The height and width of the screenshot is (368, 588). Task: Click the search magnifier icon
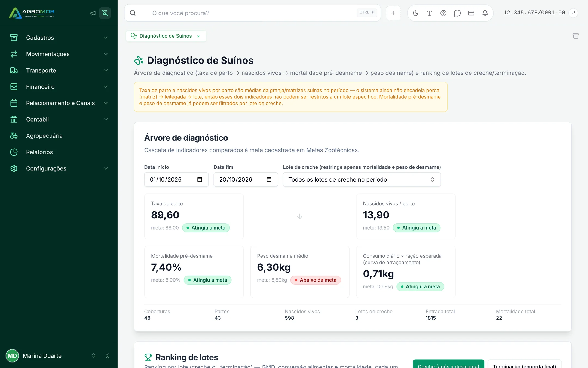tap(133, 13)
